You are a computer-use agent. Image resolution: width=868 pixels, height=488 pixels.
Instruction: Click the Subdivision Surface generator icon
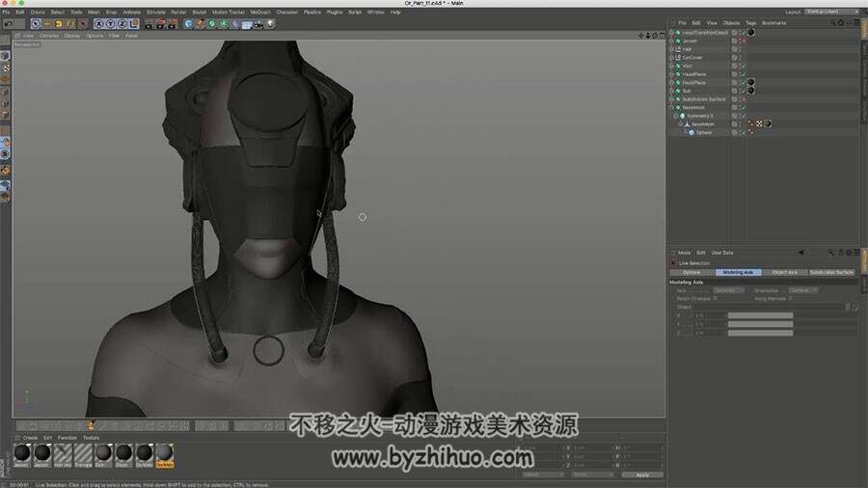pyautogui.click(x=211, y=24)
